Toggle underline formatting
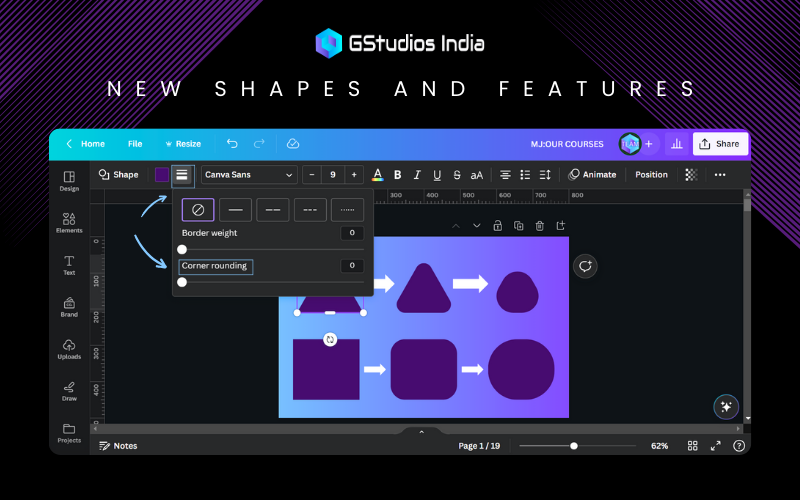This screenshot has width=800, height=500. click(437, 175)
